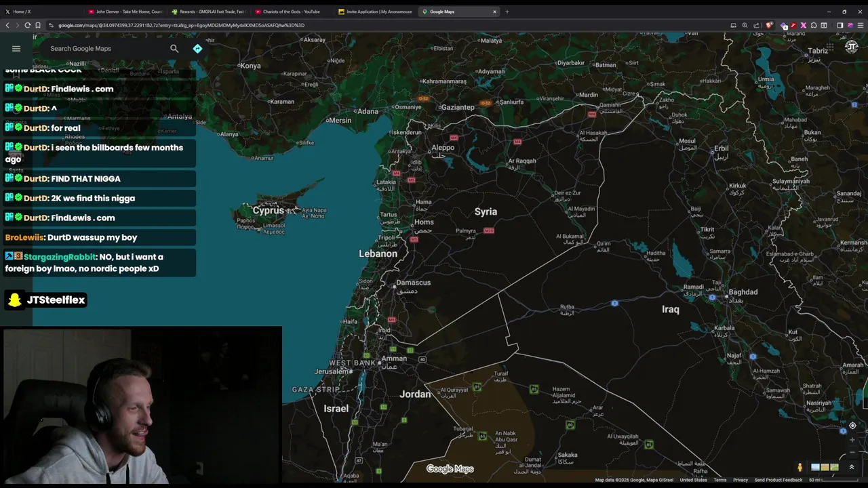This screenshot has height=488, width=868.
Task: Click the Israel country label
Action: coord(336,408)
